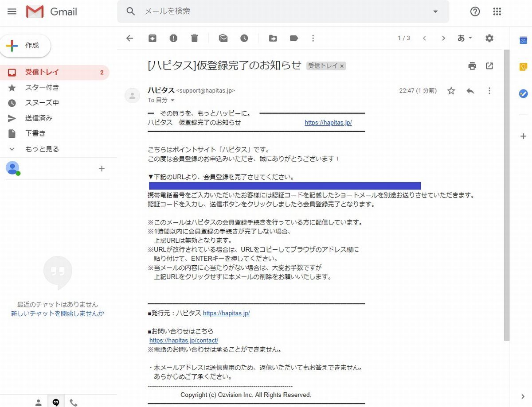Viewport: 532px width, 407px height.
Task: Click the redacted registration URL
Action: point(285,186)
